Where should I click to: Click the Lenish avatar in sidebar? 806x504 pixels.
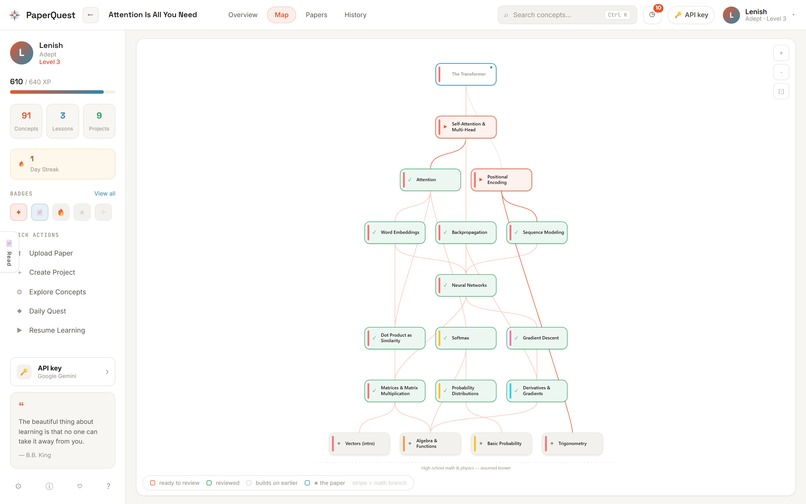pos(22,53)
